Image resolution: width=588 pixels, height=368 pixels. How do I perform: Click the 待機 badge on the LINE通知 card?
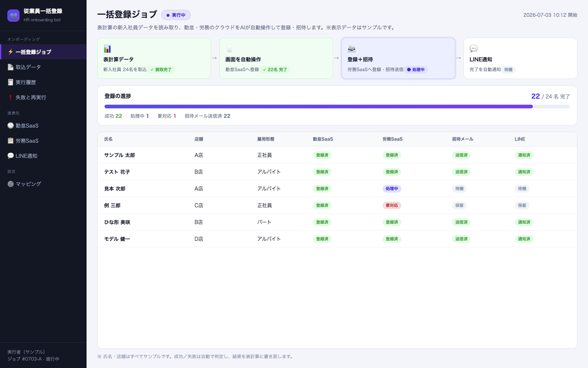click(508, 70)
